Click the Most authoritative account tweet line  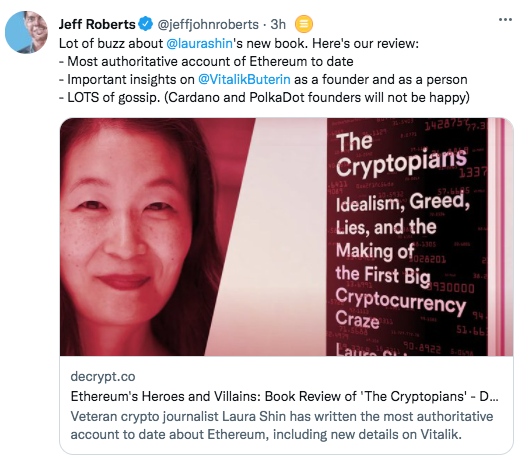point(206,62)
